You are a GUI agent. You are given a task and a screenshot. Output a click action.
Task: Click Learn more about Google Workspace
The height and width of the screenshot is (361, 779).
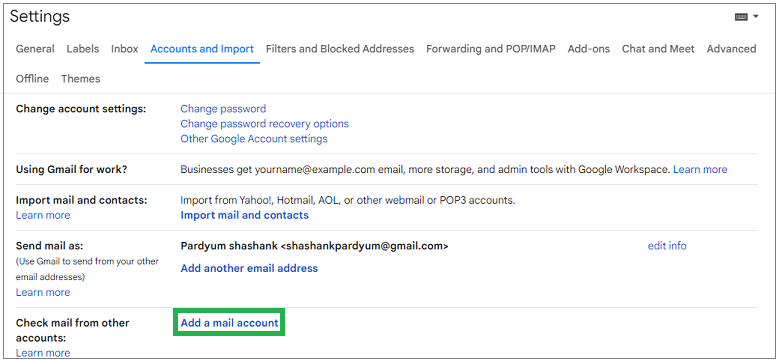700,169
